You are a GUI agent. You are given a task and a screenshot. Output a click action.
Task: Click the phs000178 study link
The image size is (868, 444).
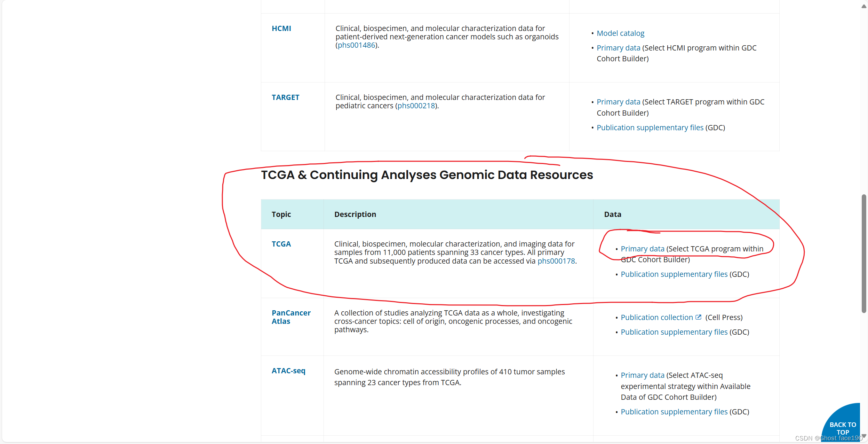click(x=556, y=261)
